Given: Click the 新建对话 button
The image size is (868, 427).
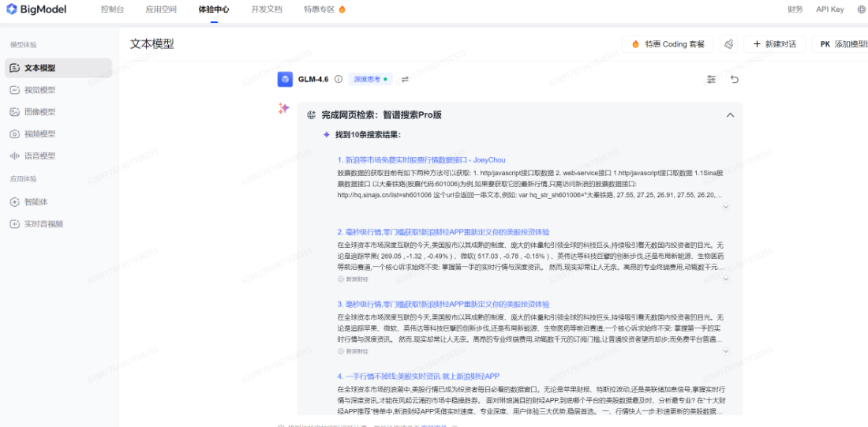Looking at the screenshot, I should (x=774, y=44).
